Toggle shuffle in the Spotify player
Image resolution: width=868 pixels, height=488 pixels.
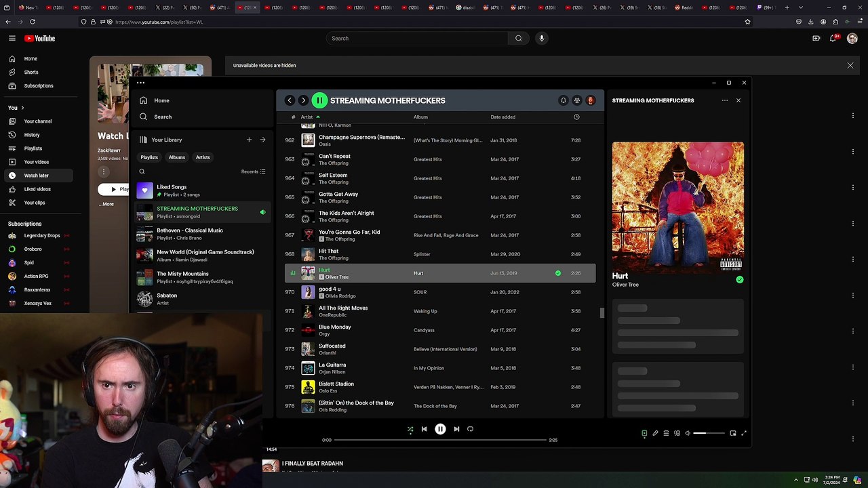[410, 429]
